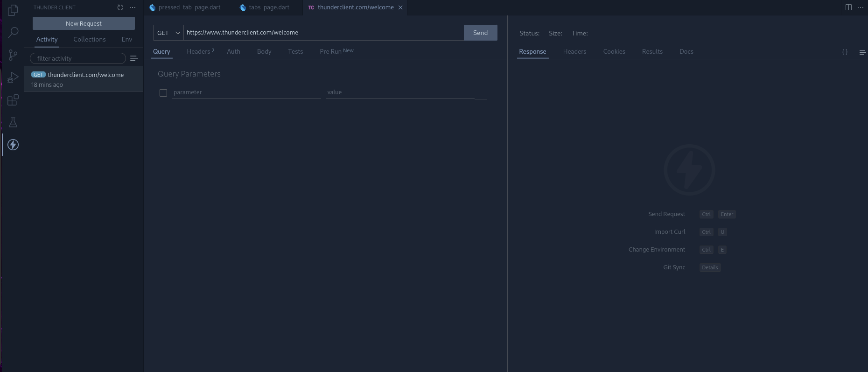The image size is (868, 372).
Task: Click the Send button
Action: (480, 33)
